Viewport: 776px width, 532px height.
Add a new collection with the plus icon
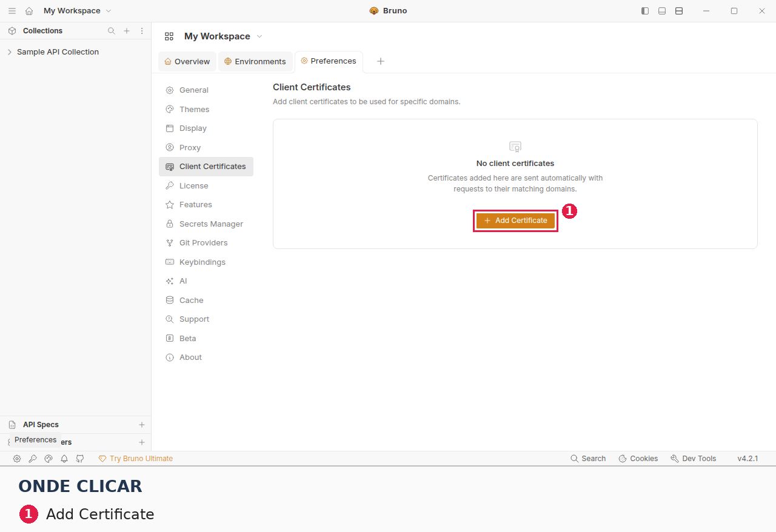tap(127, 31)
